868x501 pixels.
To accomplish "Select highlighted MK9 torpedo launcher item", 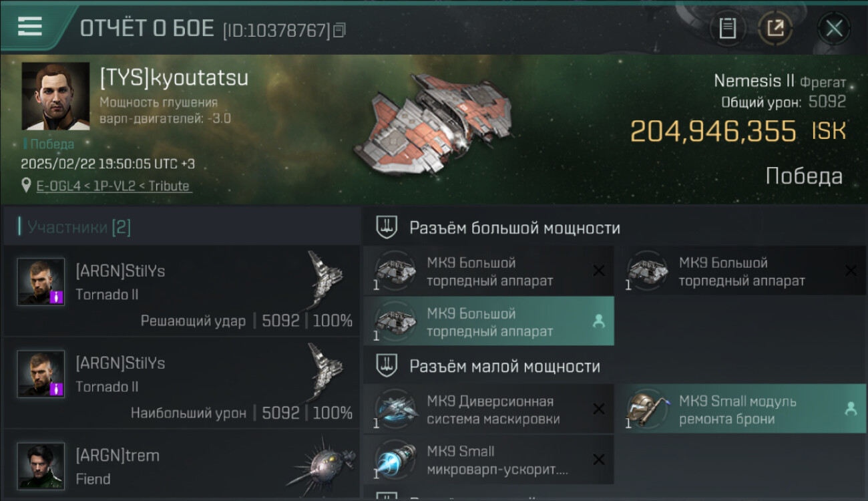I will 489,321.
